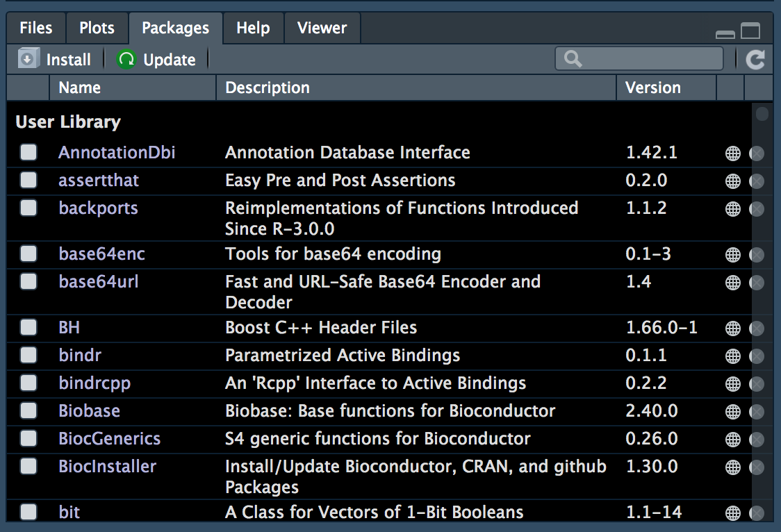Click the magnifying glass in the search box
This screenshot has height=532, width=781.
[571, 58]
